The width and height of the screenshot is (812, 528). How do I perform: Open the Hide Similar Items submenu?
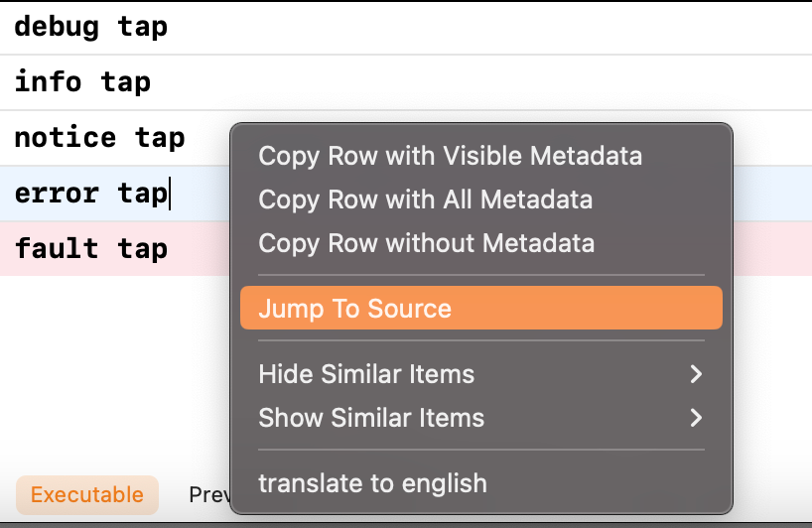coord(366,374)
